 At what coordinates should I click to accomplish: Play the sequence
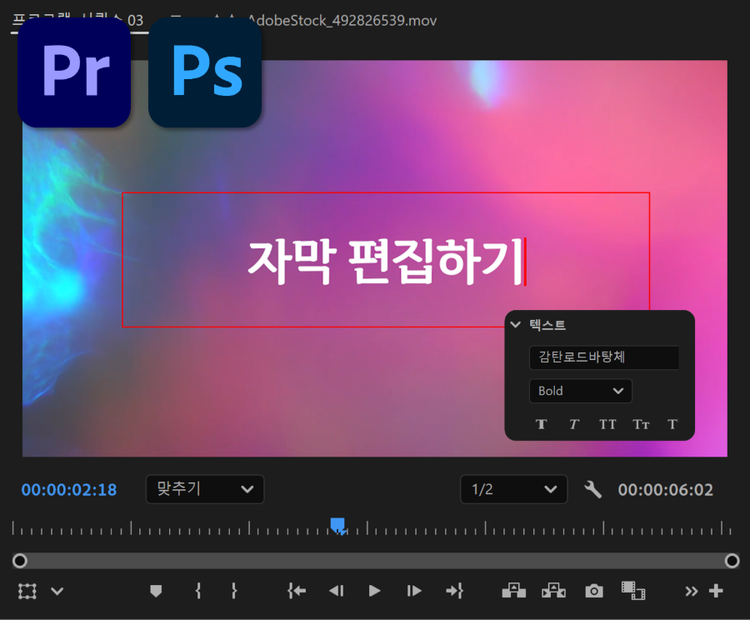pyautogui.click(x=375, y=591)
